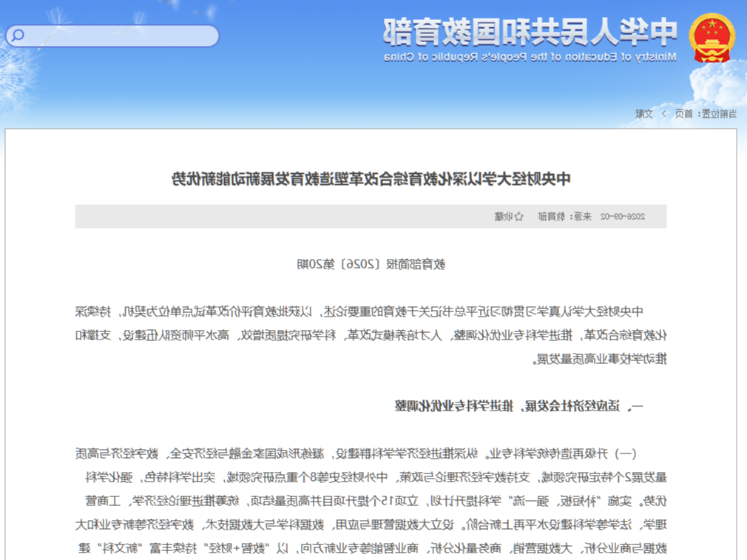
Task: Click the star favorite icon beside 收藏
Action: click(x=518, y=216)
